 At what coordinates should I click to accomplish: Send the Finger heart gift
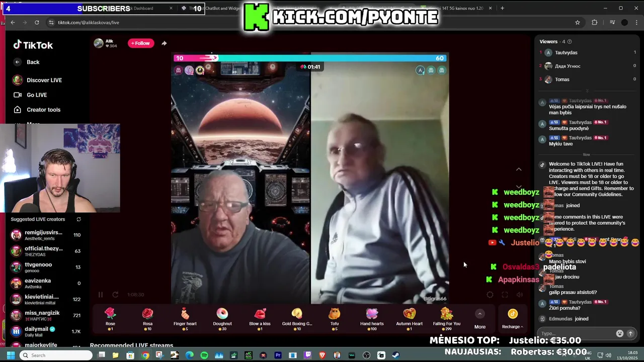185,318
